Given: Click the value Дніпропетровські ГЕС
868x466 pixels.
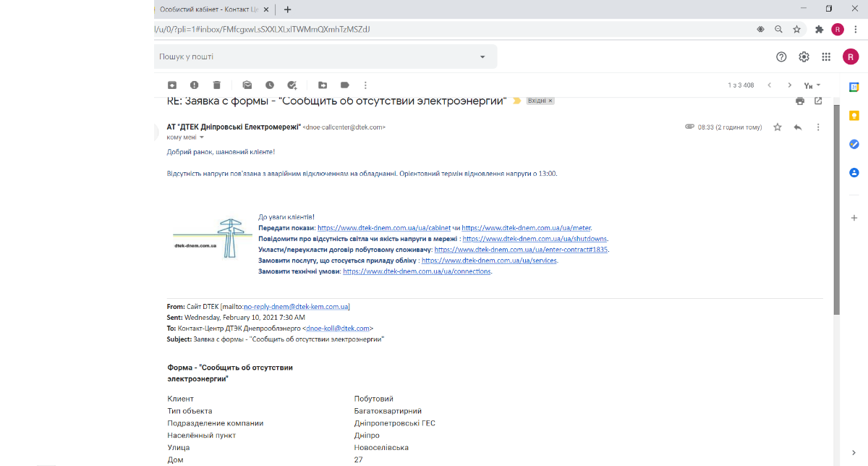Looking at the screenshot, I should click(394, 423).
